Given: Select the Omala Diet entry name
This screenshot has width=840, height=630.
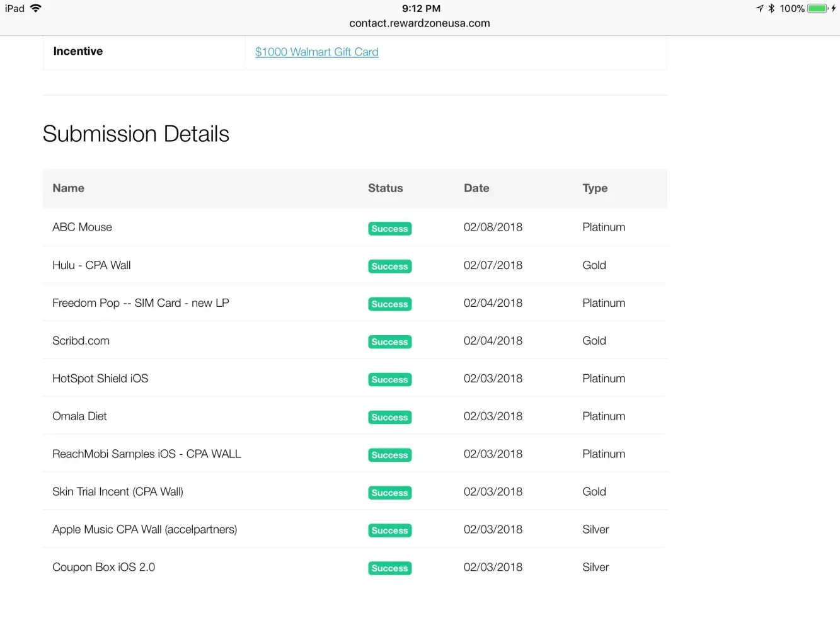Looking at the screenshot, I should click(79, 416).
